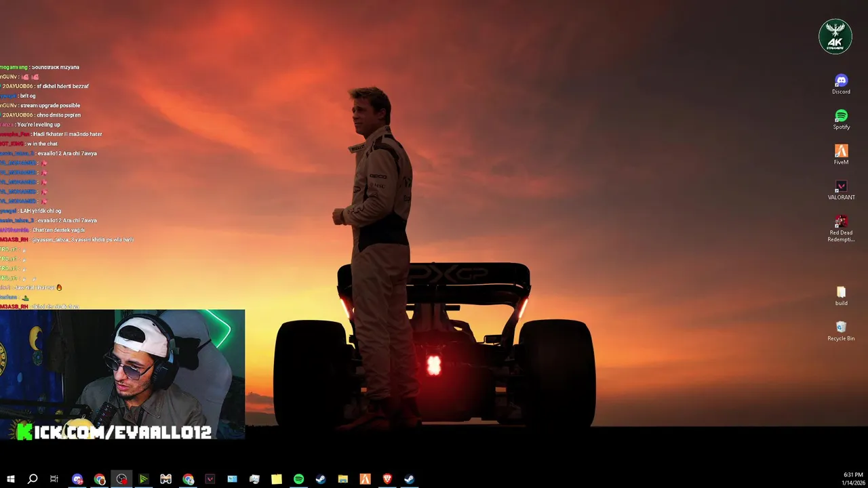Click chat message "w in the chat"
868x488 pixels.
43,144
